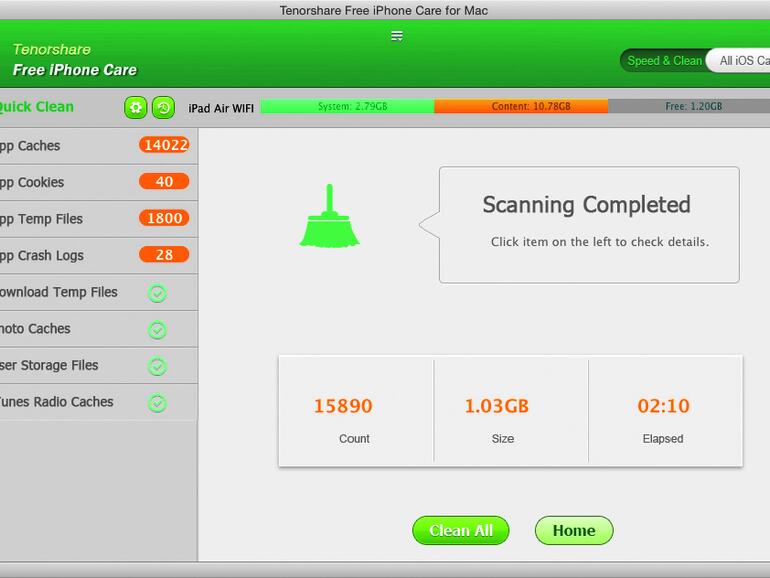
Task: Click Content 10.78GB storage bar segment
Action: [522, 106]
